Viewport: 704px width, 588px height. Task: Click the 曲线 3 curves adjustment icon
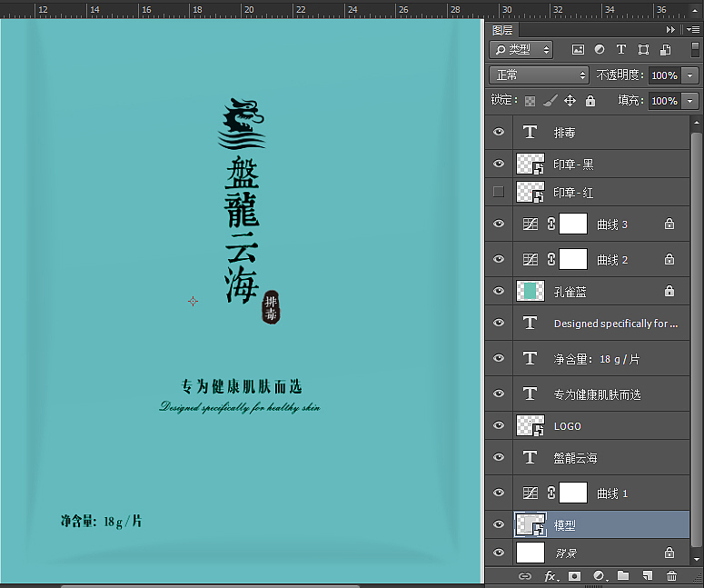[x=530, y=224]
